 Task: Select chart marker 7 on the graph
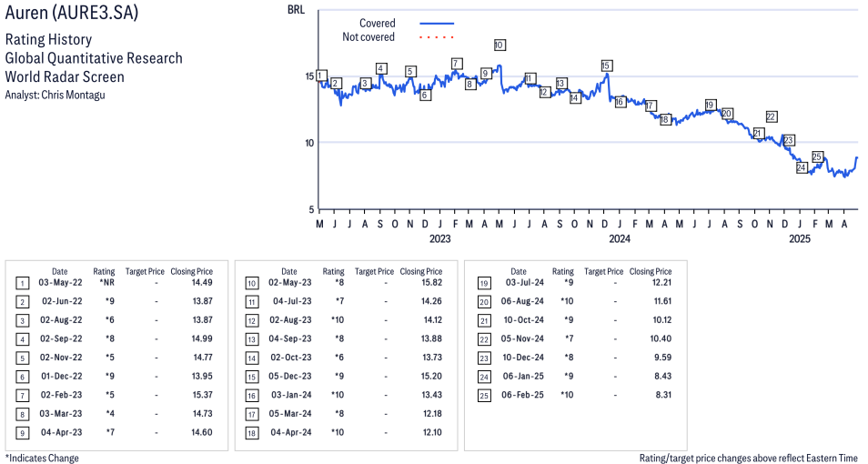[456, 63]
